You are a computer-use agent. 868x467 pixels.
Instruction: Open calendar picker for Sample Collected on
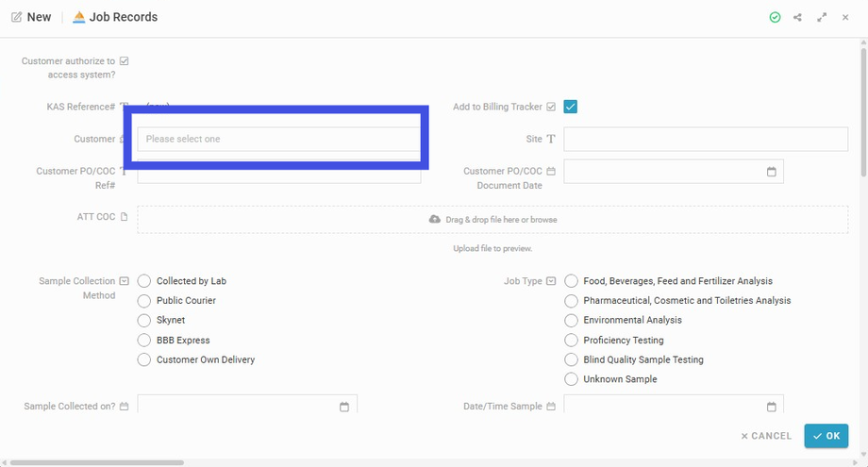point(344,407)
